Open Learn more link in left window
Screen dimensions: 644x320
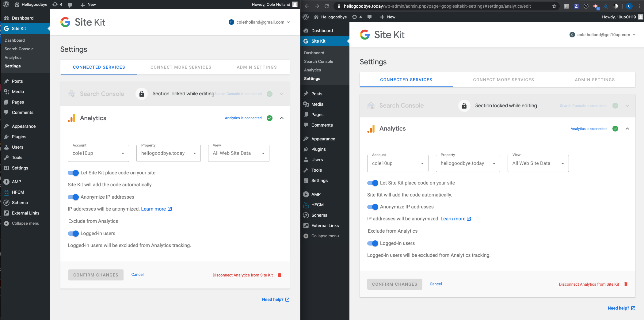pos(156,209)
